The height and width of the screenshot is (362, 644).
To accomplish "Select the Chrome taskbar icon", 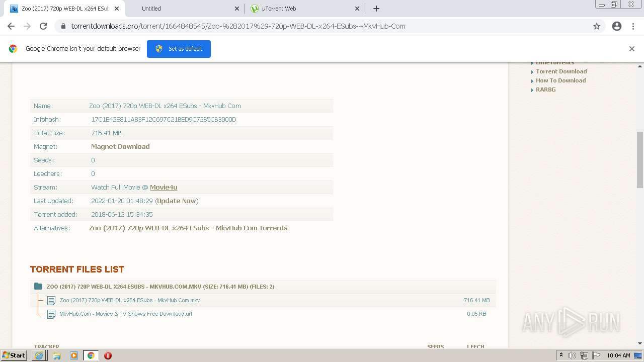I will (x=91, y=355).
